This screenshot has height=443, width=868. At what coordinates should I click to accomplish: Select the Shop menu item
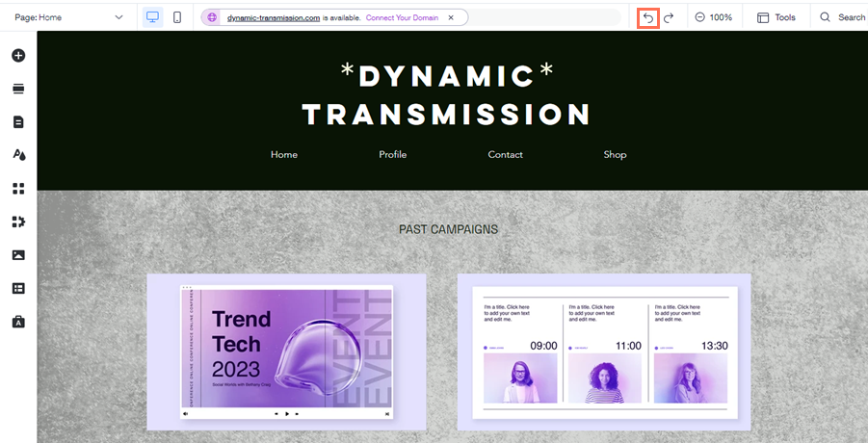pyautogui.click(x=615, y=154)
